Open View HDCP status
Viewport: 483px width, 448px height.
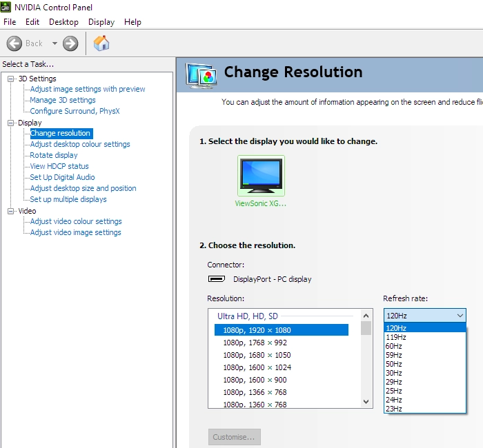(59, 167)
